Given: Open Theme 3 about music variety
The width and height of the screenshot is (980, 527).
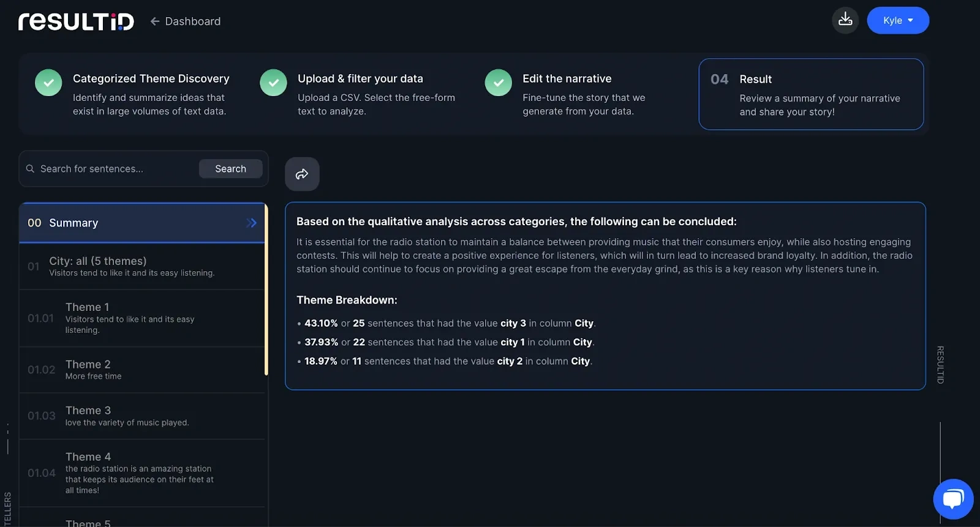Looking at the screenshot, I should tap(141, 416).
